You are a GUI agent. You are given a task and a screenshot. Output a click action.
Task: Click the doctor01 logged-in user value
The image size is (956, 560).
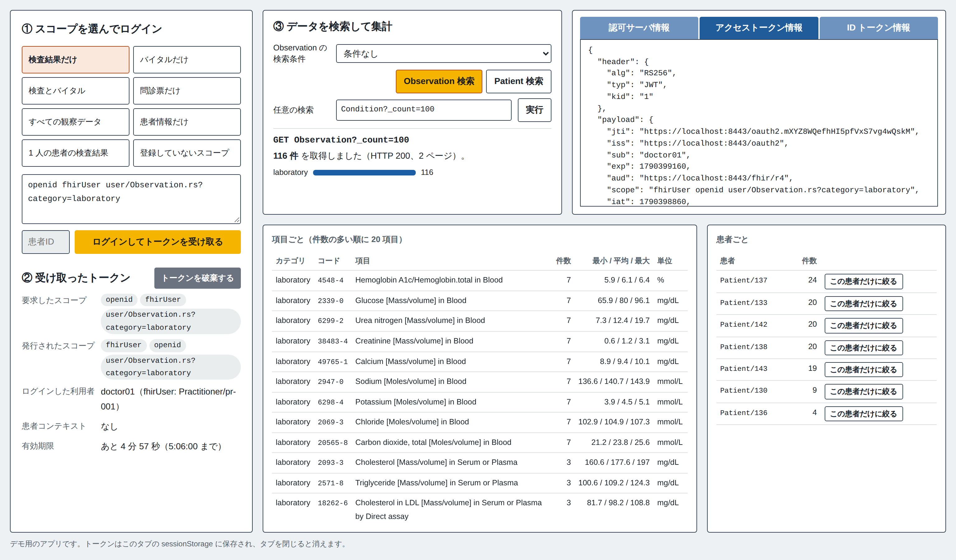168,399
